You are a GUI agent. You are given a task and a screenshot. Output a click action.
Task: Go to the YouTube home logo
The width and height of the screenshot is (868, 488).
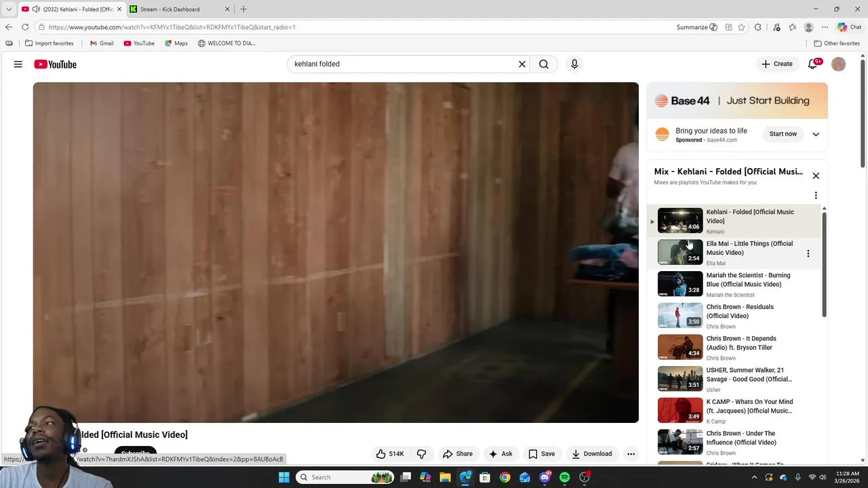(56, 64)
